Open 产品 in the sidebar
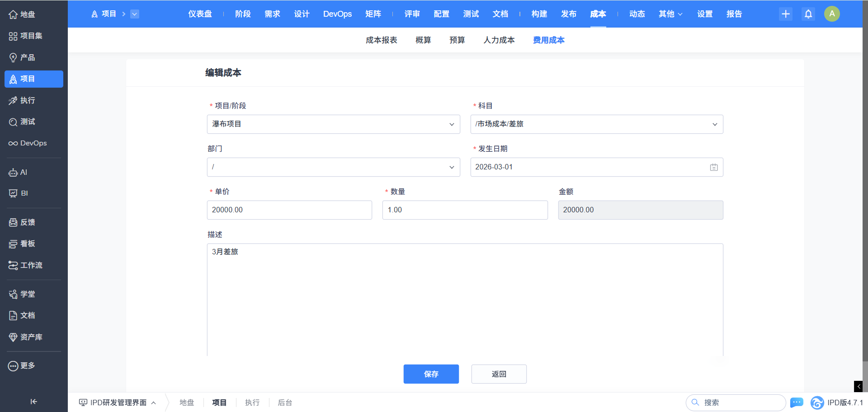 pos(33,57)
